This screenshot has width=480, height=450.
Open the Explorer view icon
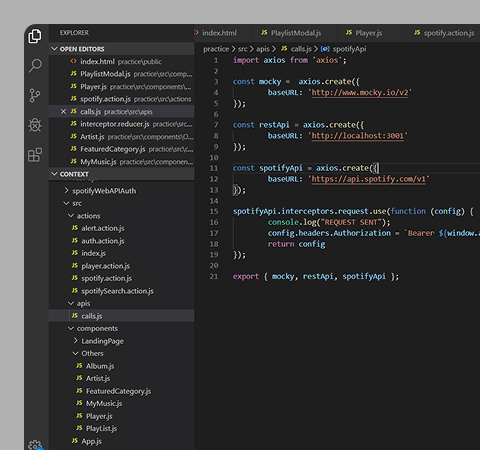(35, 36)
